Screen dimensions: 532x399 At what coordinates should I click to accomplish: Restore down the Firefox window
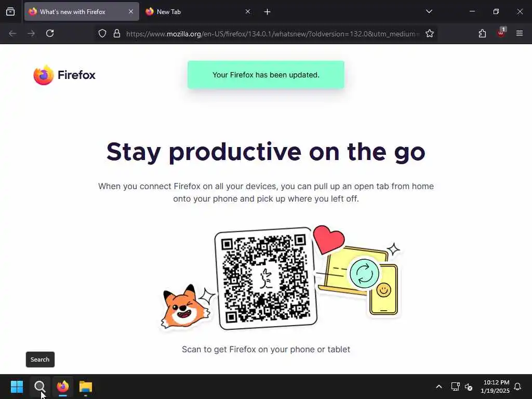pyautogui.click(x=496, y=11)
